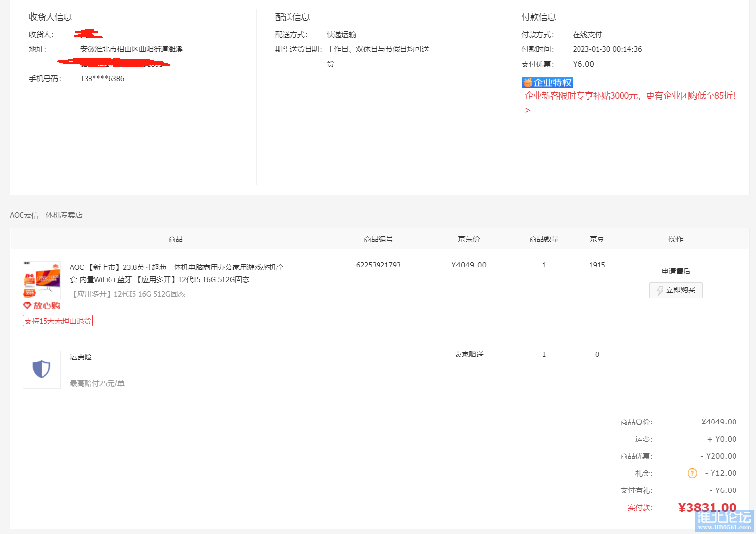
Task: Expand the red arrow under enterprise promo
Action: click(528, 111)
